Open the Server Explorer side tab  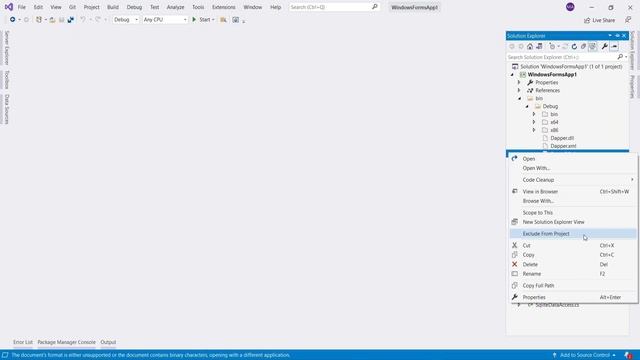tap(7, 48)
